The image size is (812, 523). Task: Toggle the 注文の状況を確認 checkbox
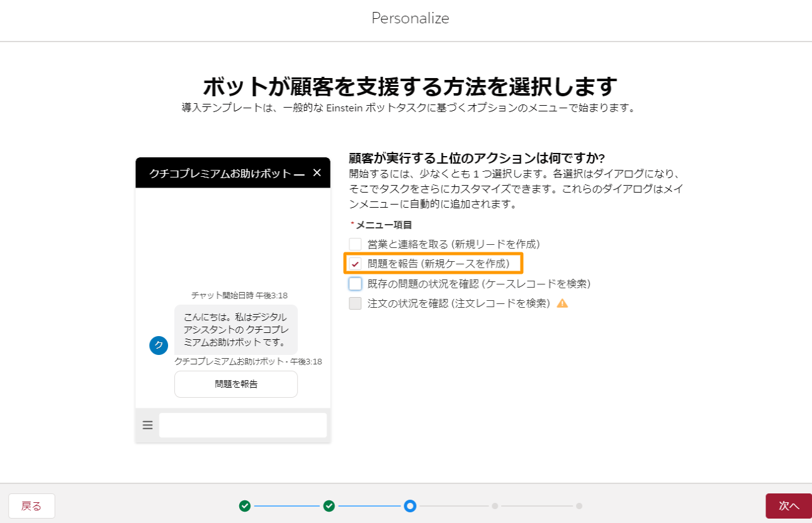tap(356, 303)
